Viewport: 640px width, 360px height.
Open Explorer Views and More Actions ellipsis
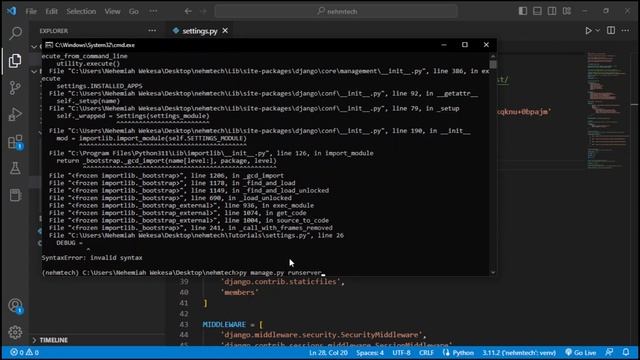[x=152, y=31]
